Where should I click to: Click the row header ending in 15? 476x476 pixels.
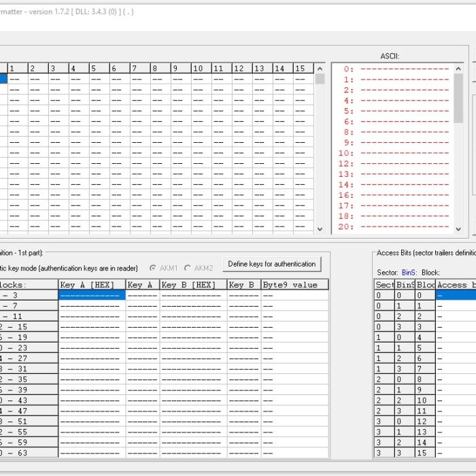(29, 326)
